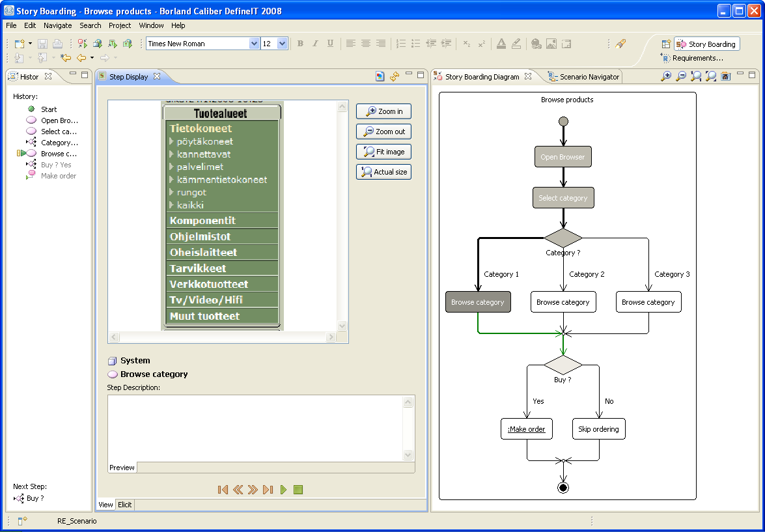Click the superscript icon
Image resolution: width=765 pixels, height=532 pixels.
point(482,44)
